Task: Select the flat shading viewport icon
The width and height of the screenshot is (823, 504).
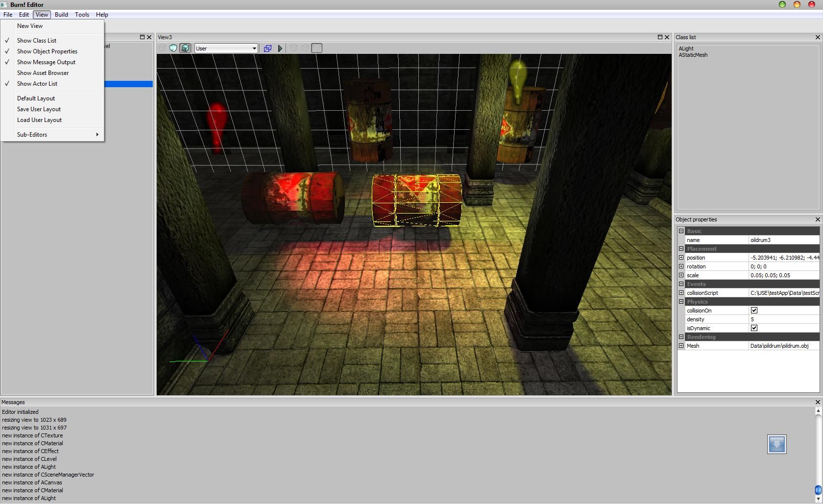Action: coord(173,48)
